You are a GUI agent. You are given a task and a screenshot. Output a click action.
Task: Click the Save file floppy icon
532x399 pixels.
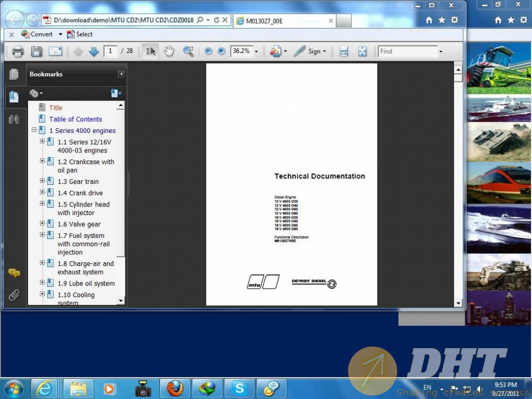coord(37,51)
